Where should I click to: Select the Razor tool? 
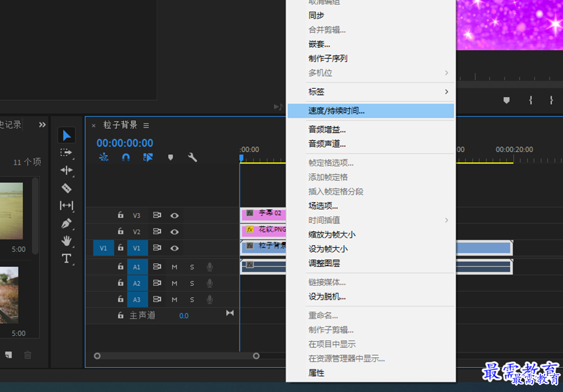tap(66, 188)
